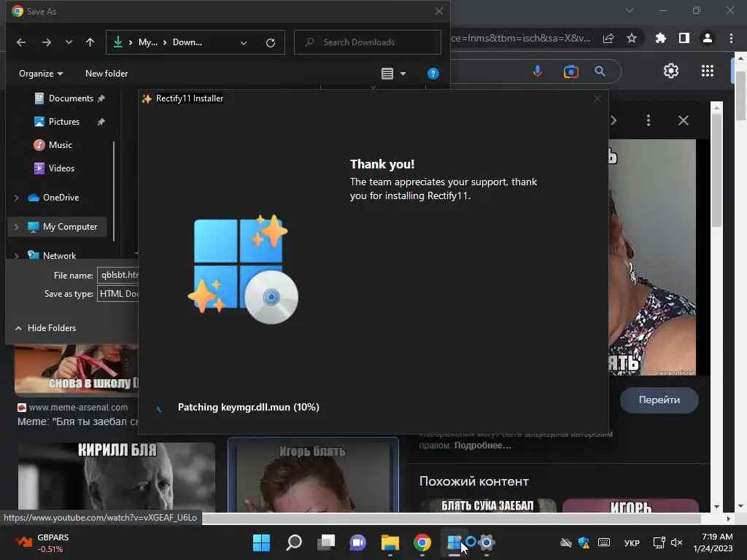Select OneDrive in the navigation pane
747x560 pixels.
click(x=61, y=198)
